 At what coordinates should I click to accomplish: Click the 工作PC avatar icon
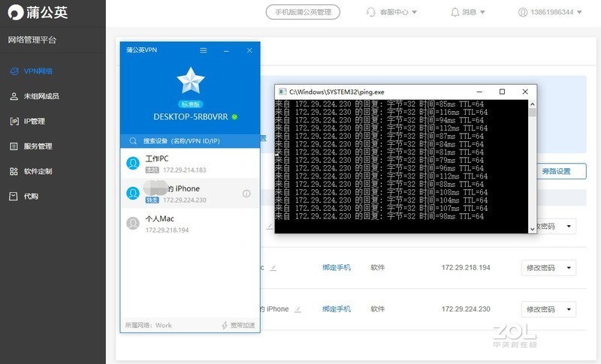pyautogui.click(x=133, y=164)
